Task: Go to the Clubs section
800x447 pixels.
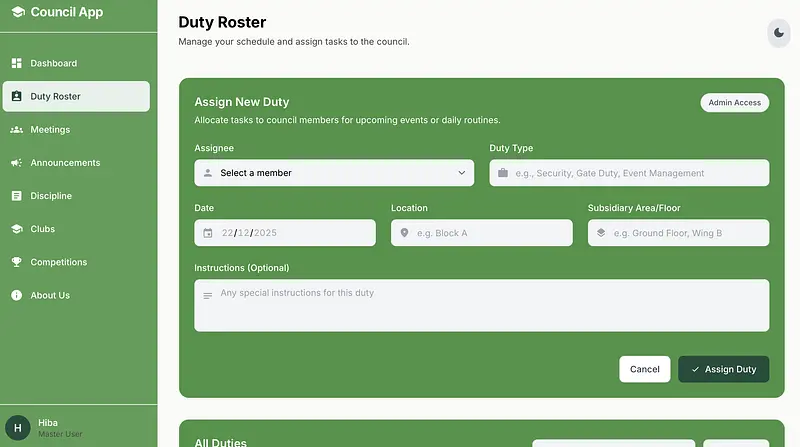Action: tap(43, 229)
